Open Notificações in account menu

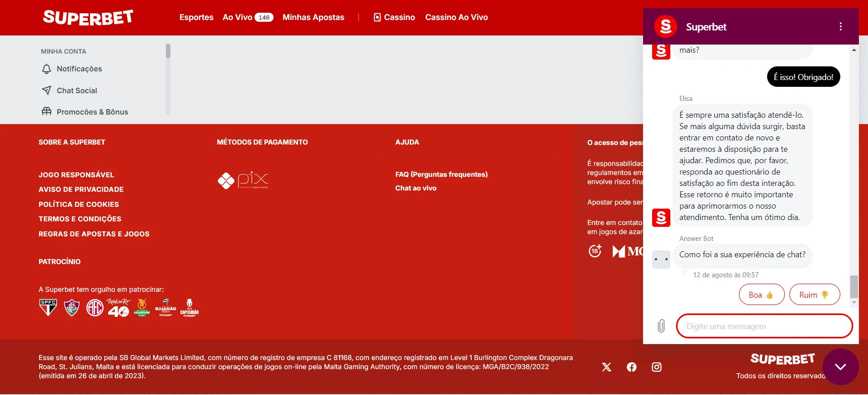click(80, 69)
